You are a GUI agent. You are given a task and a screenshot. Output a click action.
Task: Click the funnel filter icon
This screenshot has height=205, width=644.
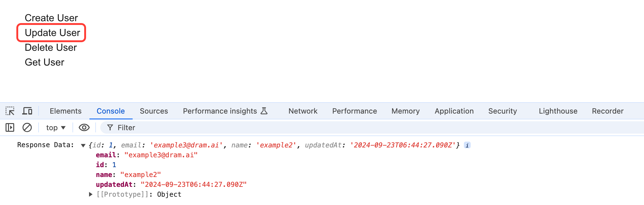coord(110,127)
